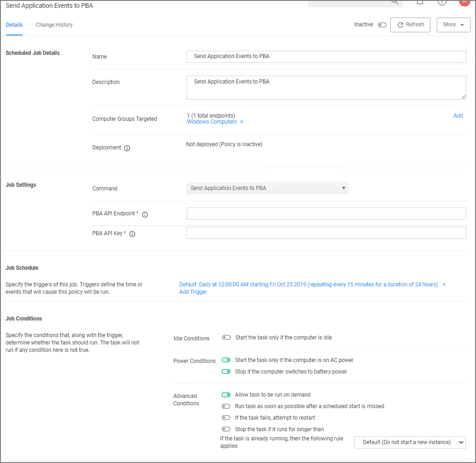Switch to the Change History tab
The height and width of the screenshot is (463, 476).
(x=54, y=25)
